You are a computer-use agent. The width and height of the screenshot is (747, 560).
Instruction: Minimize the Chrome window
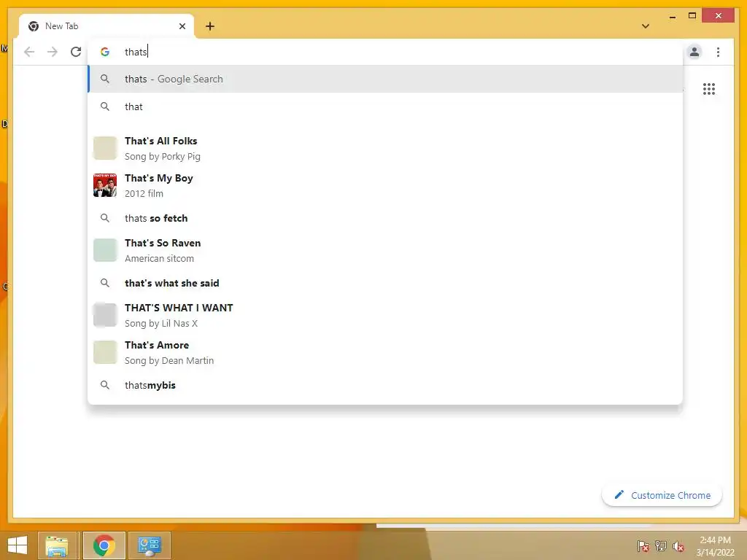pyautogui.click(x=672, y=17)
